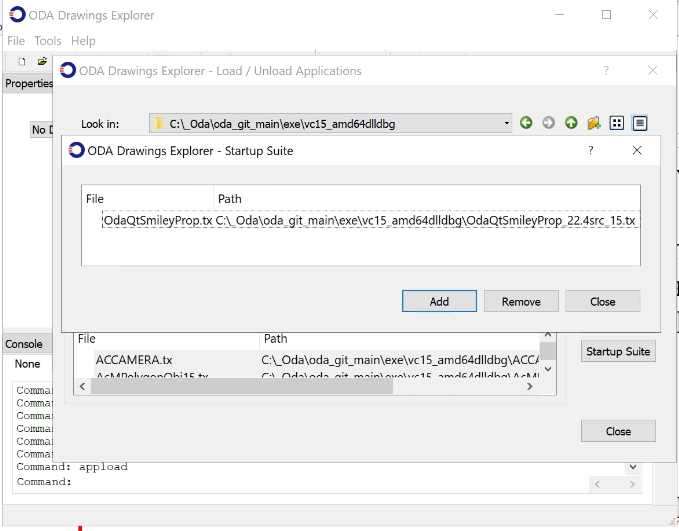Go back using the green arrow
The height and width of the screenshot is (531, 679).
(x=526, y=123)
